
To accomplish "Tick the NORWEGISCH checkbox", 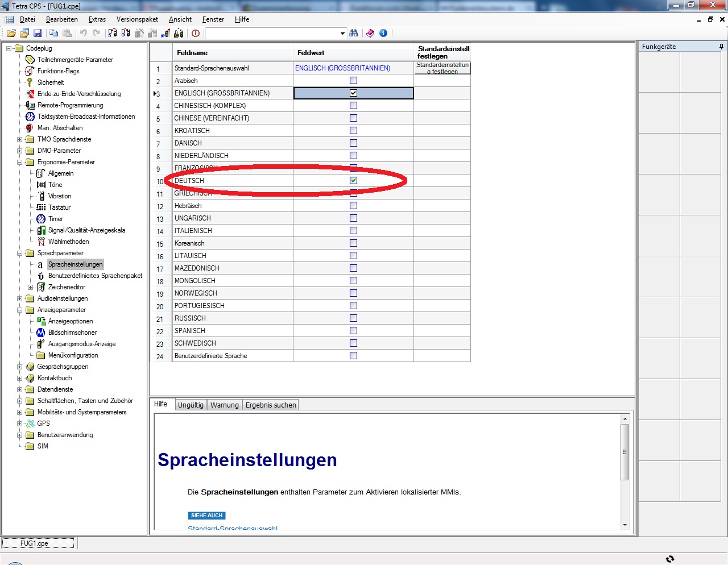I will (x=353, y=293).
